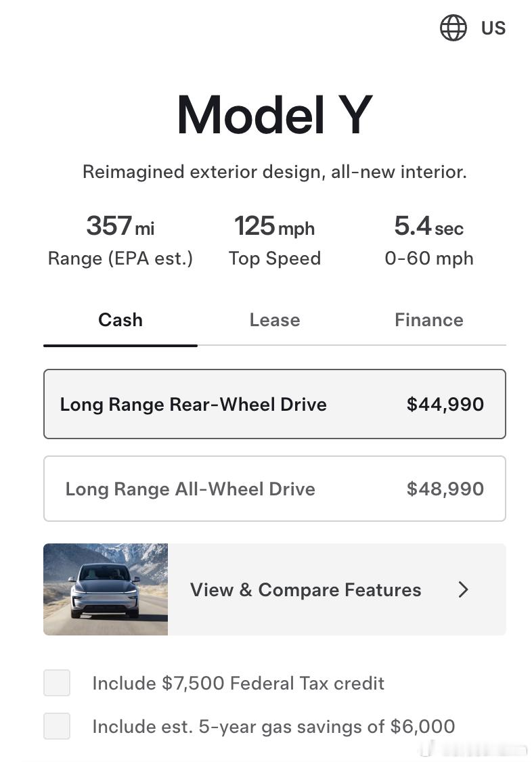
Task: Click the chevron beside Compare Features
Action: [x=463, y=589]
